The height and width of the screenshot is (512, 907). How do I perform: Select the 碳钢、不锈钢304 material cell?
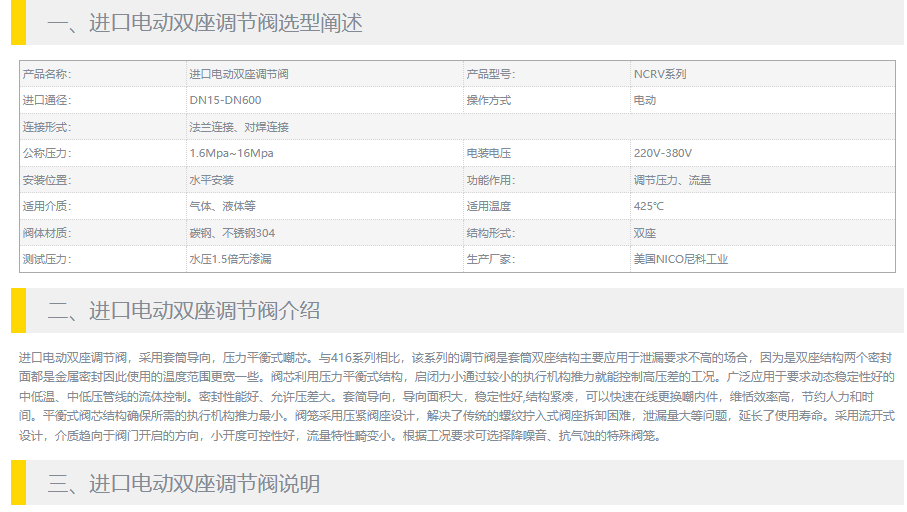tap(232, 233)
